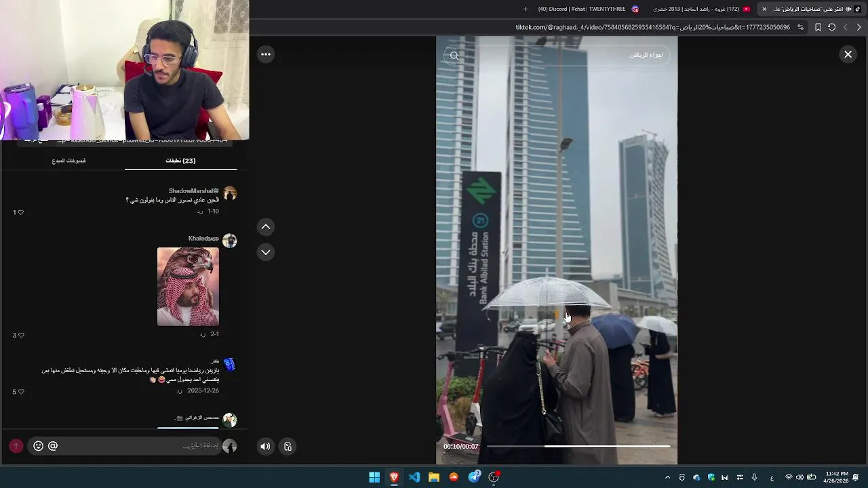
Task: Open the fourth commenter's avatar
Action: click(x=230, y=420)
